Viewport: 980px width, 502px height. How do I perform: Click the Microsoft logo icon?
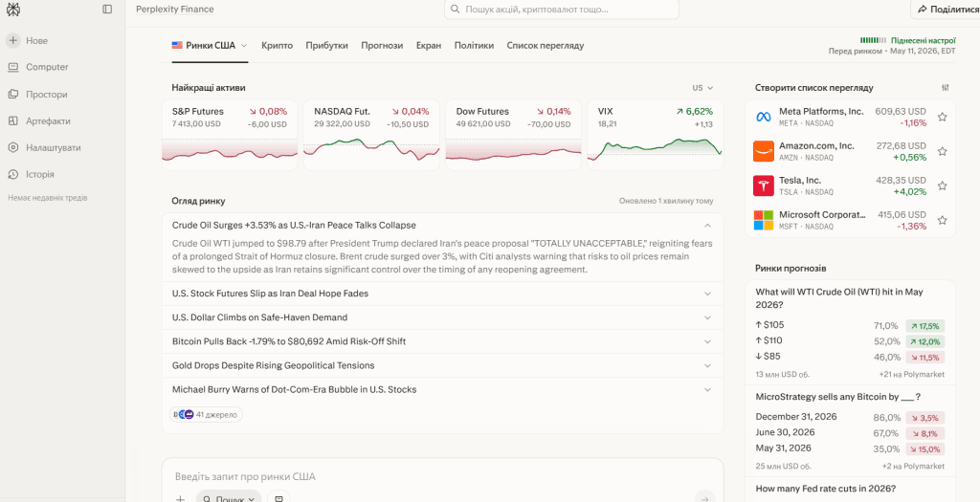pyautogui.click(x=763, y=220)
